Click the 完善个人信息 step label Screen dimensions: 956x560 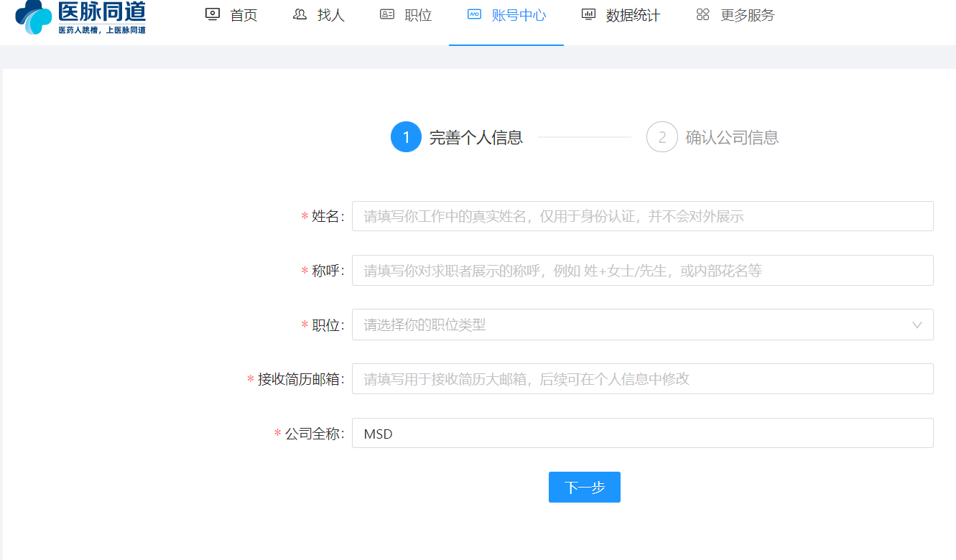475,137
